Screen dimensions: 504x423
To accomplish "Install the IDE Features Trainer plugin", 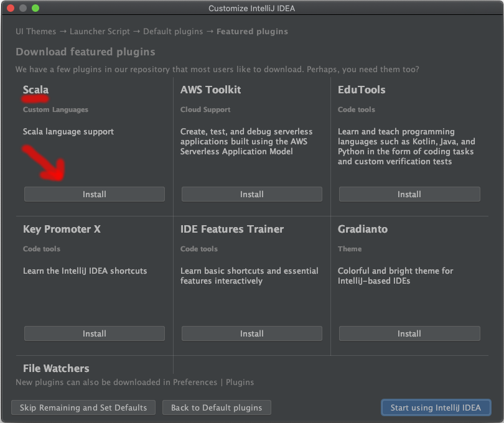I will (x=251, y=333).
